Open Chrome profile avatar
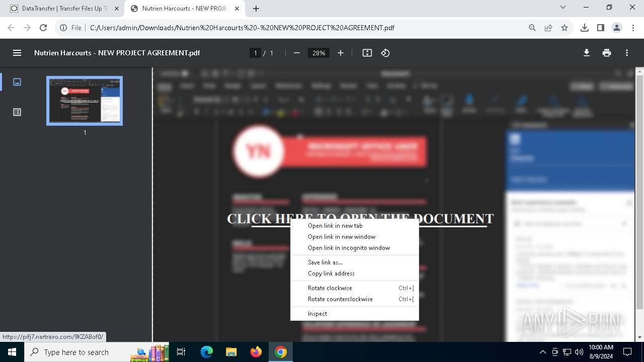The height and width of the screenshot is (362, 644). 617,28
